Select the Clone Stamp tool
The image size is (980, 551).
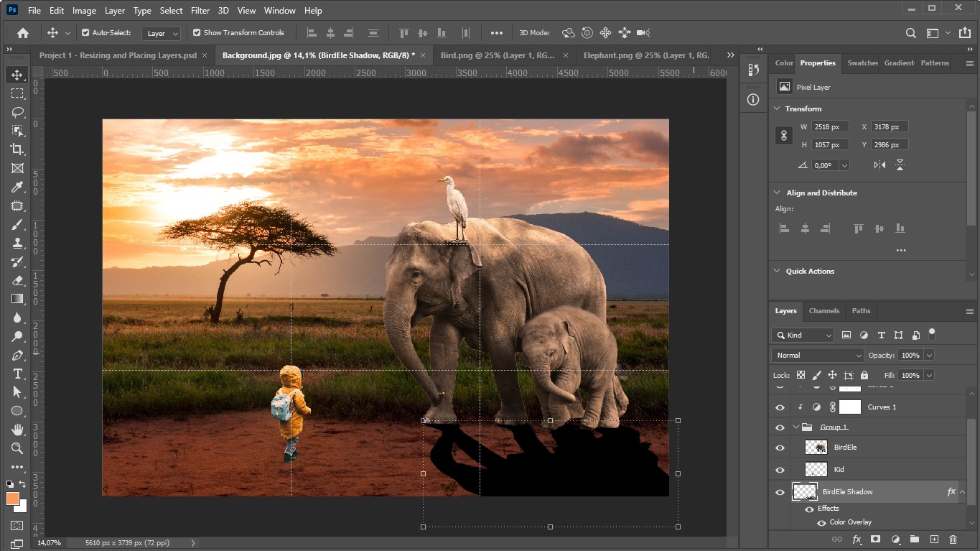tap(17, 243)
